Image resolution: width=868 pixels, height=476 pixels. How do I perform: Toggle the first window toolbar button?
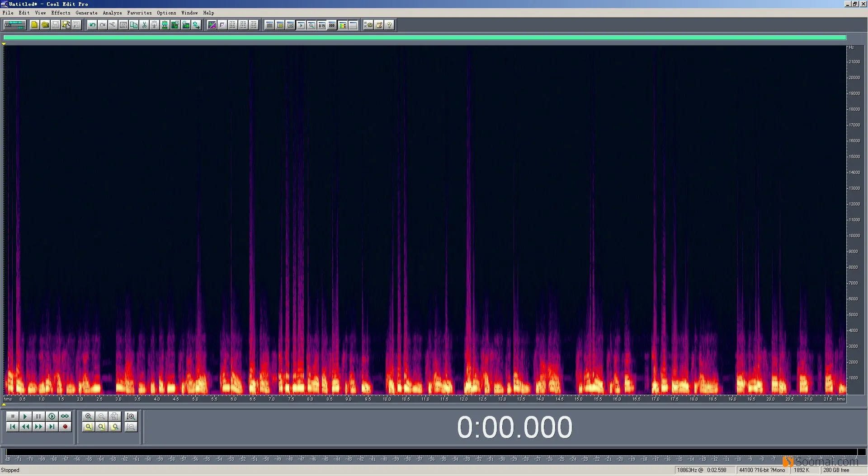[x=269, y=25]
